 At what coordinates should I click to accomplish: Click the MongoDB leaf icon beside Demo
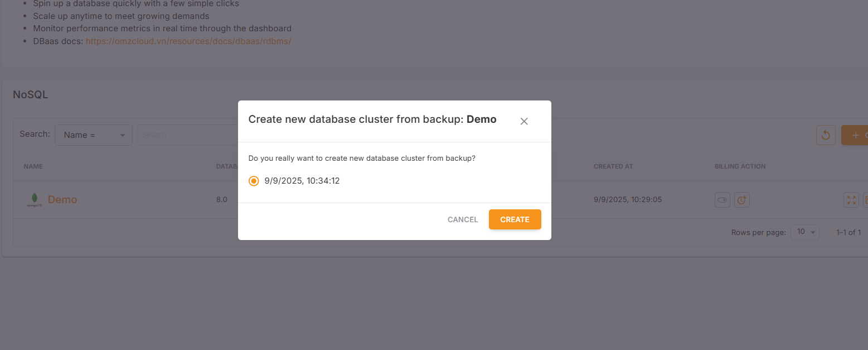(35, 199)
